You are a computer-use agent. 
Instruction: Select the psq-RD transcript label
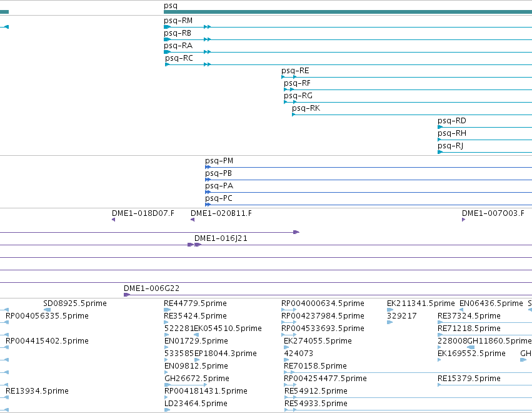pos(452,121)
